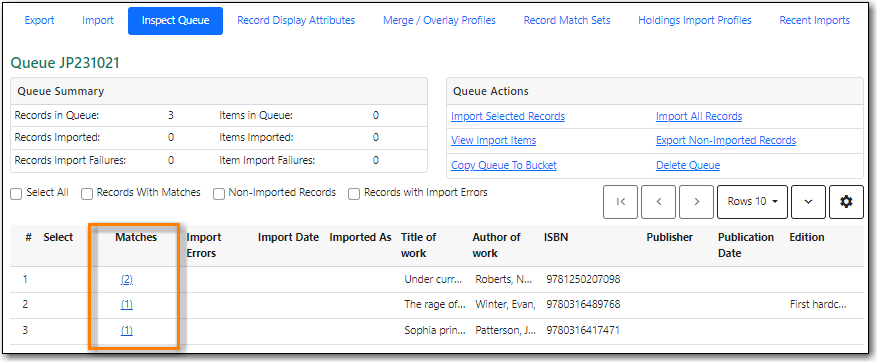Go to previous page of grid
Screen dimensions: 877x362
[658, 201]
